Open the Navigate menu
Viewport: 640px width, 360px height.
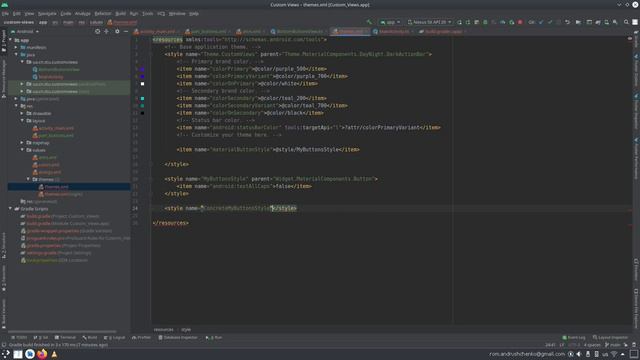point(47,13)
